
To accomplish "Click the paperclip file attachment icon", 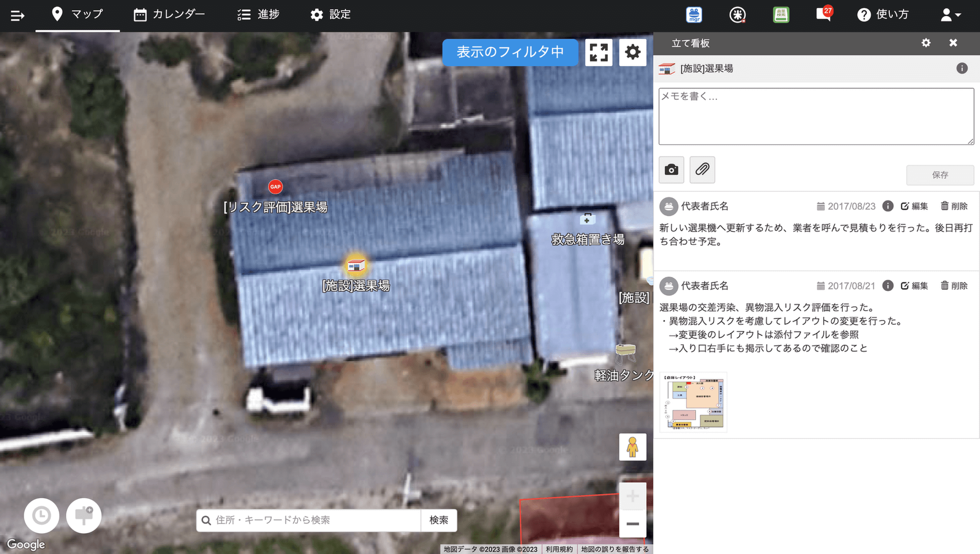I will (x=702, y=170).
